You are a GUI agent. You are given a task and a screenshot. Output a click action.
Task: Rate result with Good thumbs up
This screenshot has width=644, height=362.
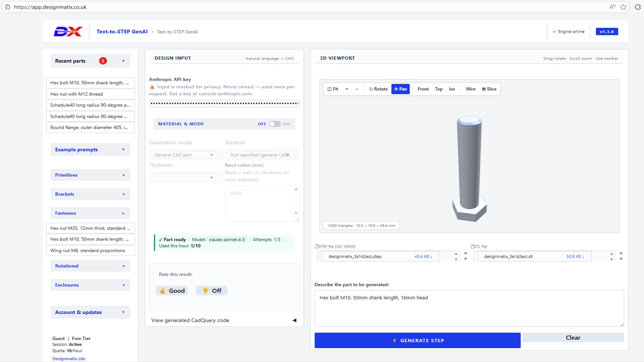pos(172,291)
